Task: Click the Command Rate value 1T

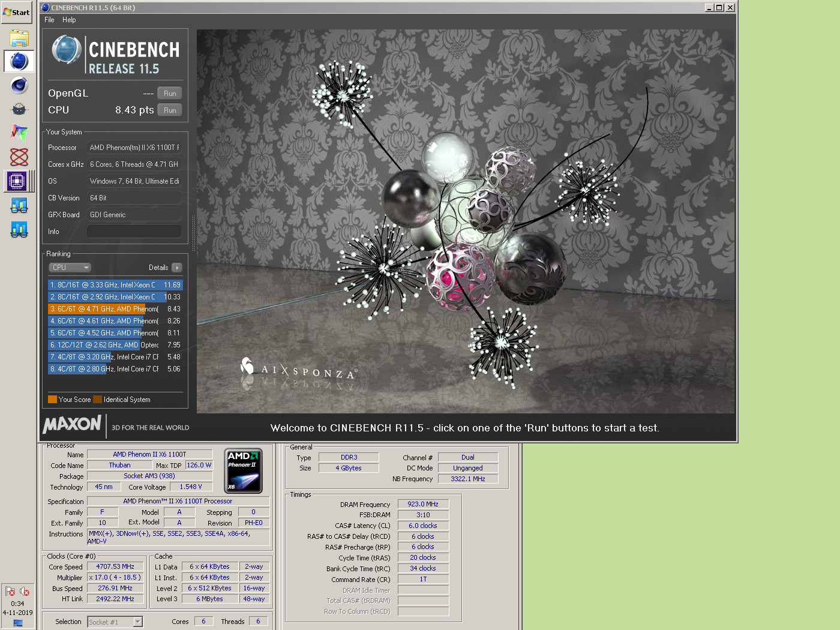Action: (423, 579)
